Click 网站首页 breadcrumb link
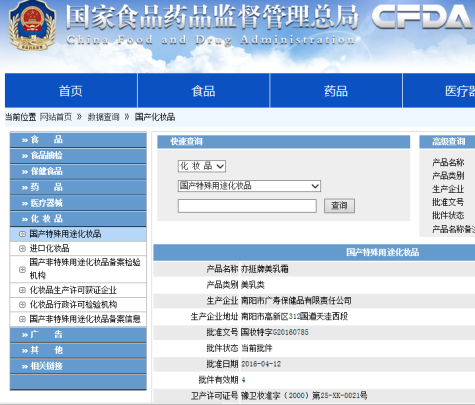 tap(56, 117)
